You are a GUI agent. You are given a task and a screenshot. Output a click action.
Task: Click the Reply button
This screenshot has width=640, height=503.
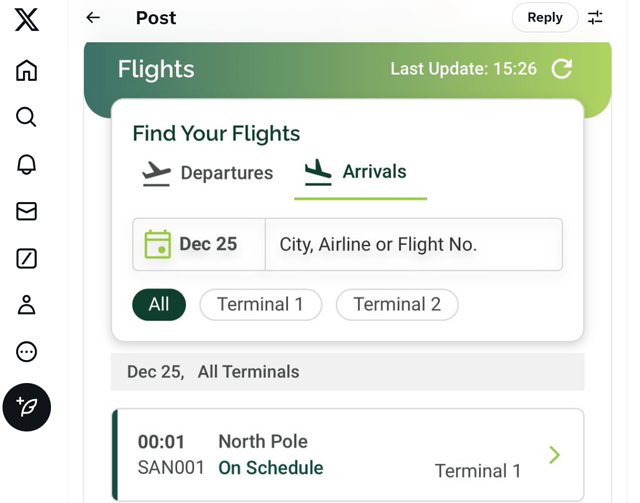click(x=544, y=18)
